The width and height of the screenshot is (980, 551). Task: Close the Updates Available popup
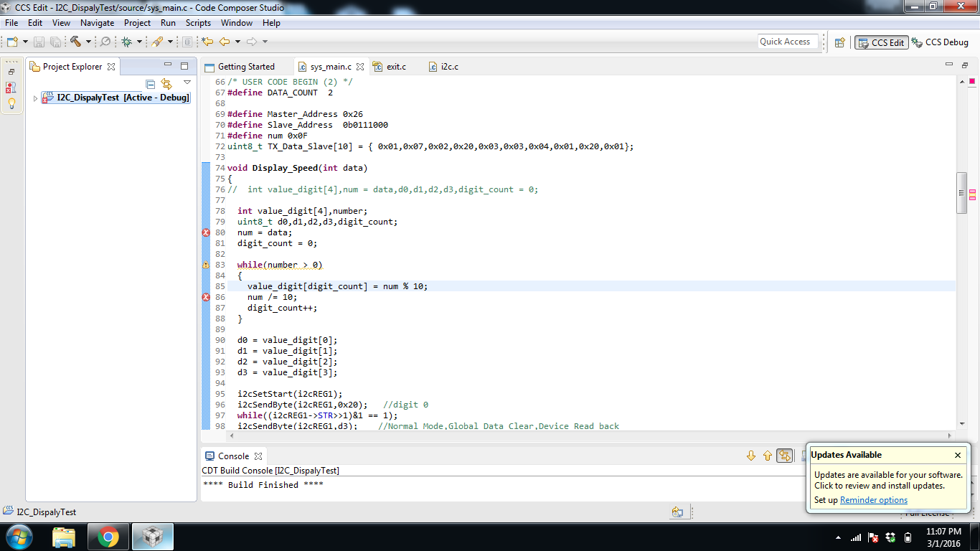[x=958, y=455]
